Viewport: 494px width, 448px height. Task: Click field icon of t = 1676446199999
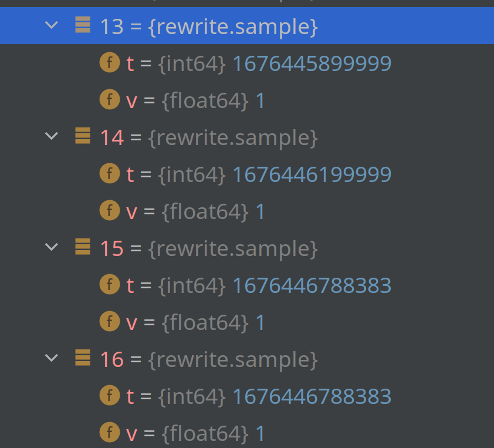click(x=110, y=173)
